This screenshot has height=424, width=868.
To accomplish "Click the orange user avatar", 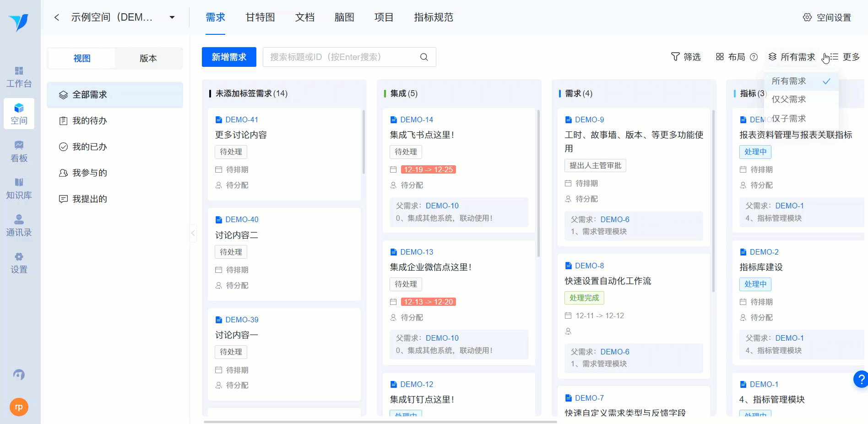I will [x=19, y=407].
